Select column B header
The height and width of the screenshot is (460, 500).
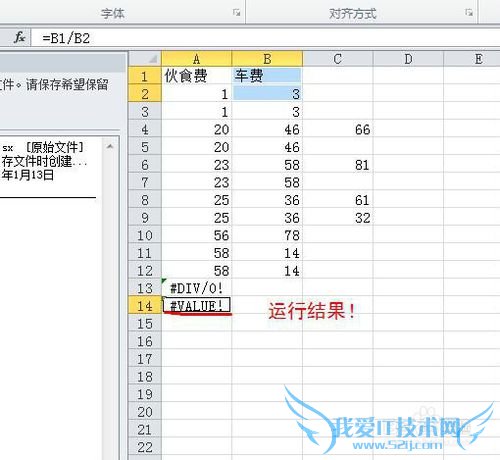pyautogui.click(x=267, y=59)
